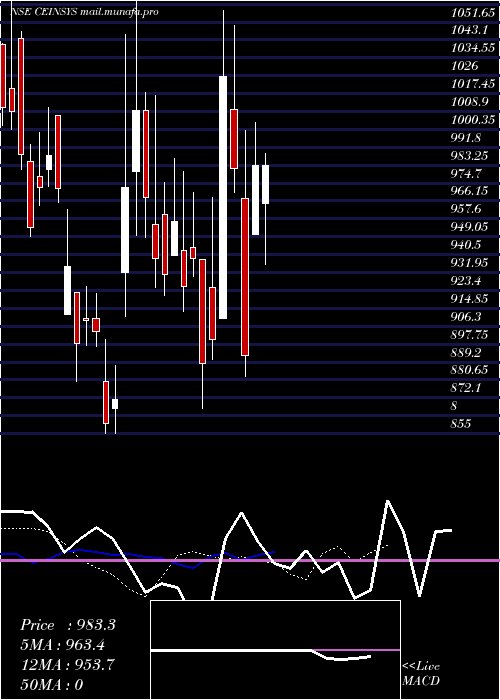Click the 1034.55 price level label
Image resolution: width=500 pixels, height=700 pixels.
tap(472, 48)
